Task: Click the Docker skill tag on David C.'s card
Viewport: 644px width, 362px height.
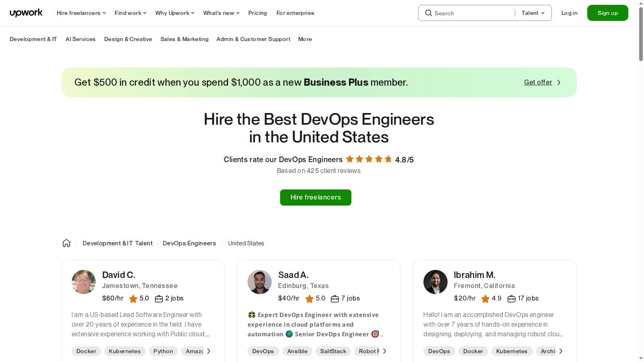Action: point(86,351)
